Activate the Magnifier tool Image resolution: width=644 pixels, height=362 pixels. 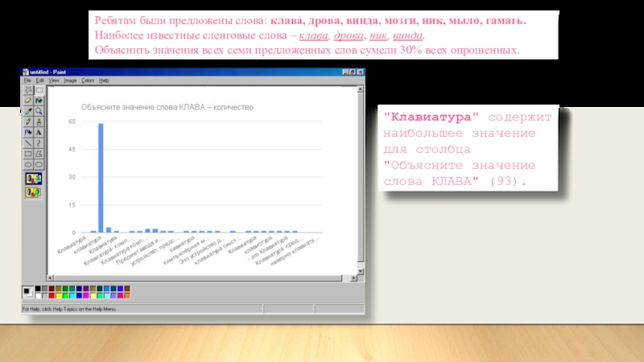click(x=39, y=111)
